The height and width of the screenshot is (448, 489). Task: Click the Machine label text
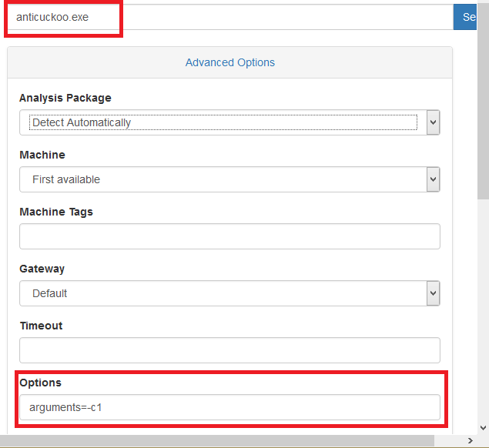point(42,155)
